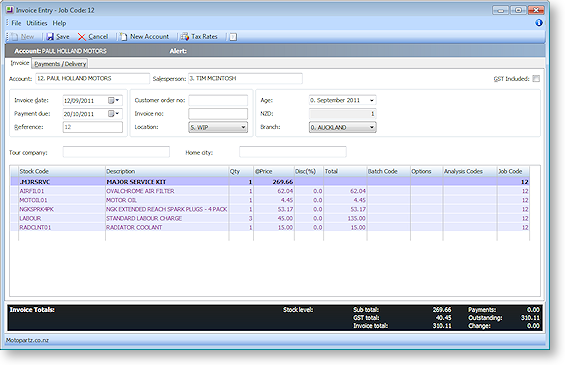Click the 135.00 total cell

[345, 218]
